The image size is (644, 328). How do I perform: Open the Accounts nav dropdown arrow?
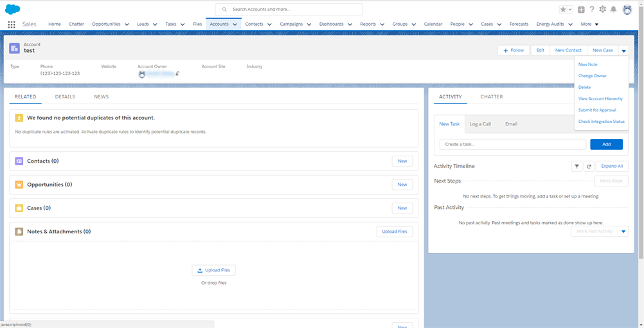pyautogui.click(x=235, y=24)
